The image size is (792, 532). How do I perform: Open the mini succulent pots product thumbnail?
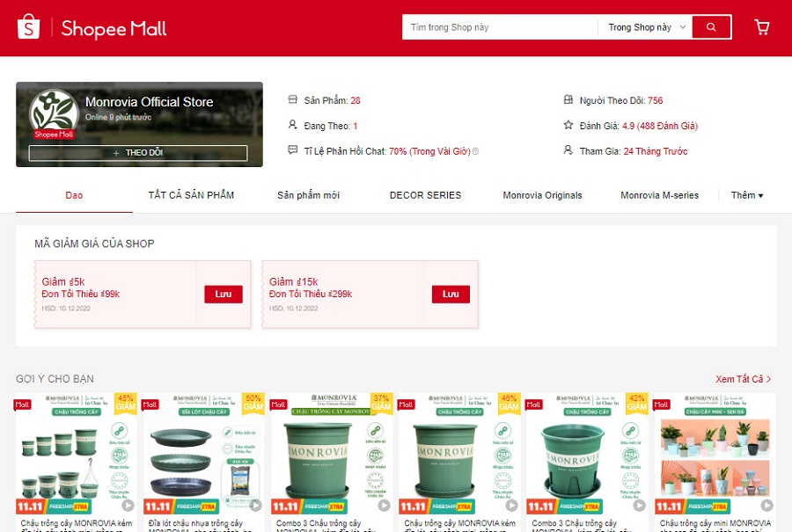click(x=714, y=453)
